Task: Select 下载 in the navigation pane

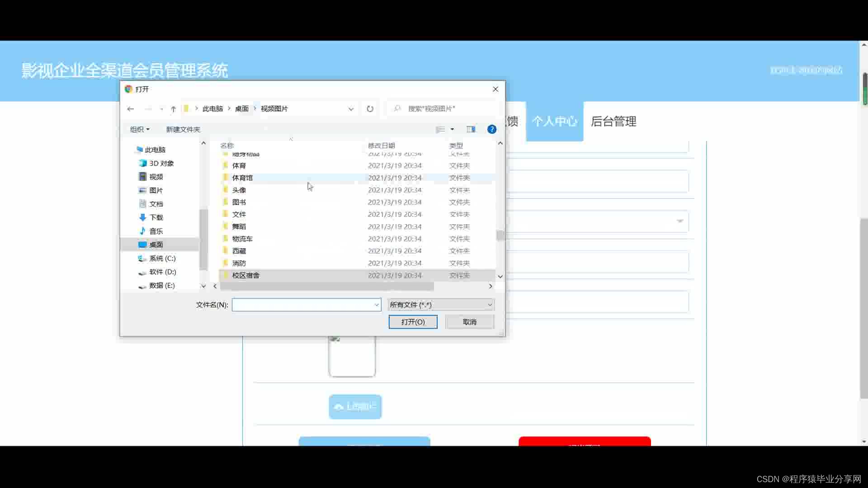Action: (156, 218)
